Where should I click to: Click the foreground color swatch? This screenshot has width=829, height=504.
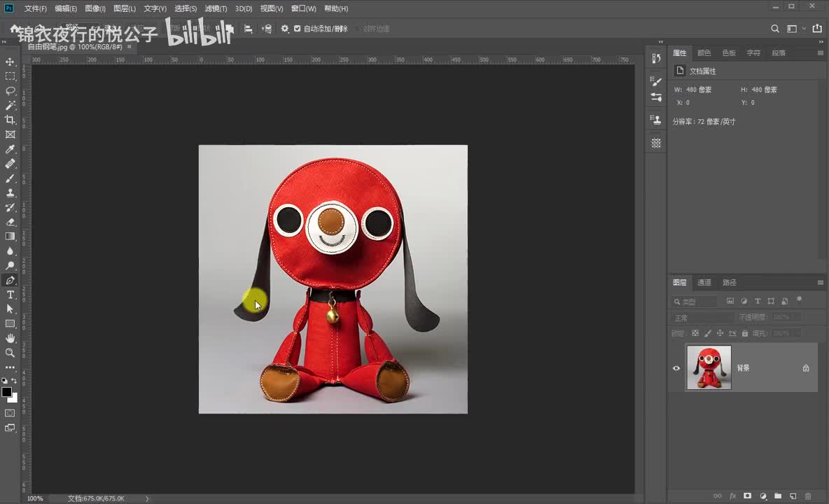[x=6, y=392]
